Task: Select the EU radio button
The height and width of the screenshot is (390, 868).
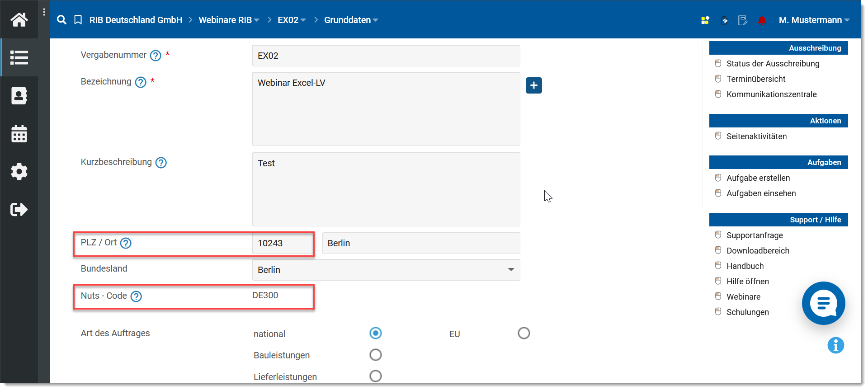Action: (524, 334)
